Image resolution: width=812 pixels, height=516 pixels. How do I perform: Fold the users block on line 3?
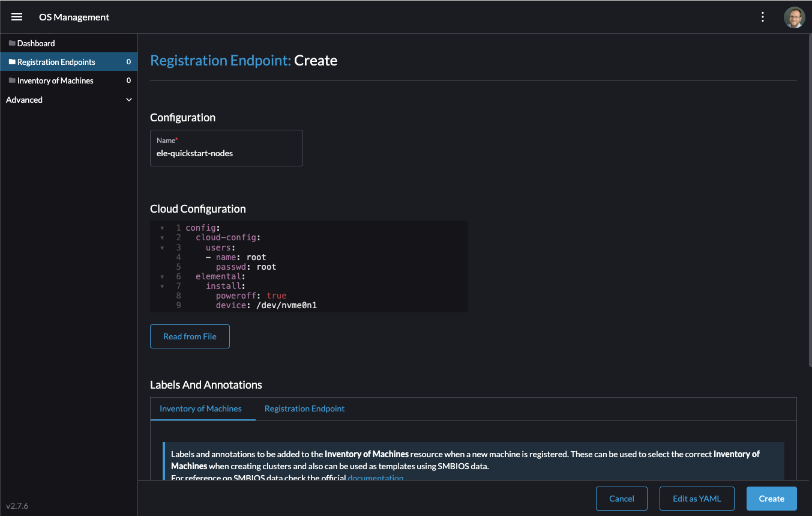(x=162, y=247)
